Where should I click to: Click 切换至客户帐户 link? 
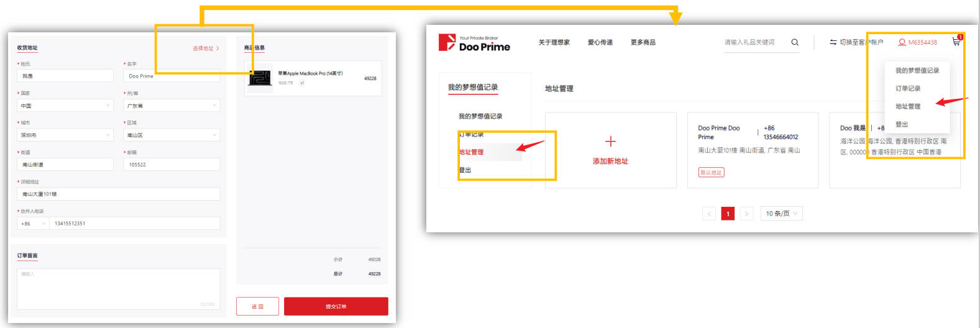click(861, 42)
